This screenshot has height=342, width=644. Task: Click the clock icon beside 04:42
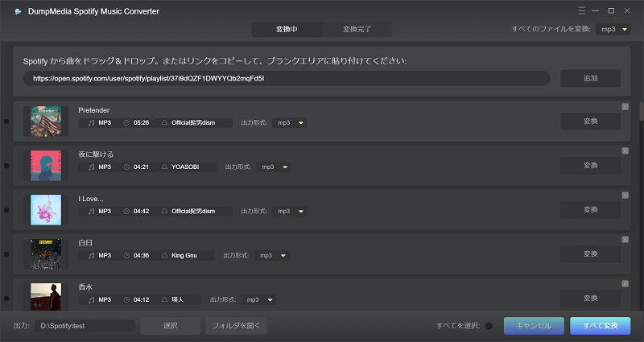(x=126, y=211)
